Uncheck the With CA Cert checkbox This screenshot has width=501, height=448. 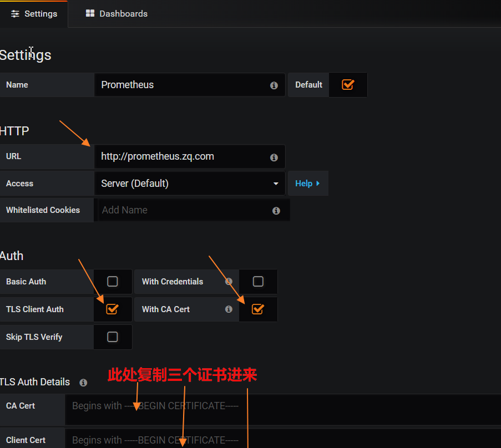tap(258, 309)
